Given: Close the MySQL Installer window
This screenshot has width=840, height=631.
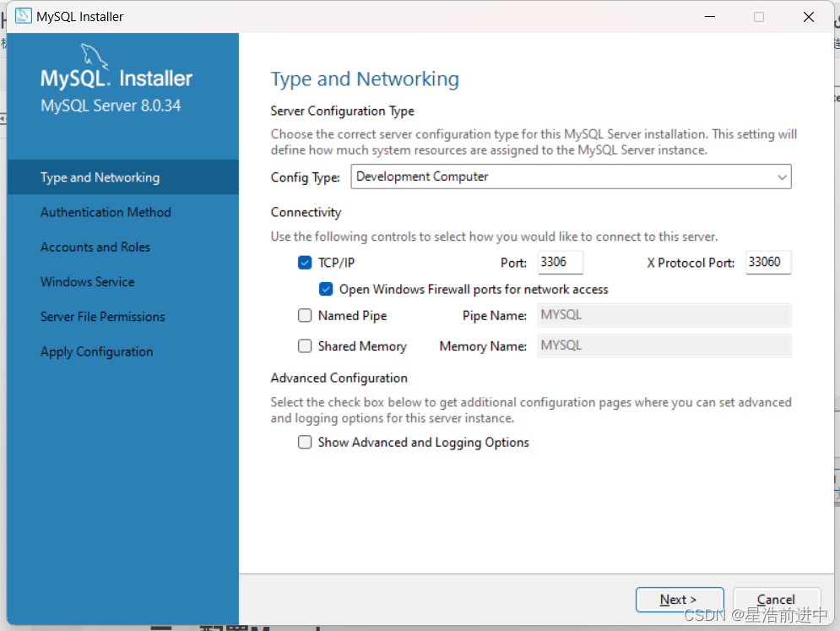Looking at the screenshot, I should (809, 17).
